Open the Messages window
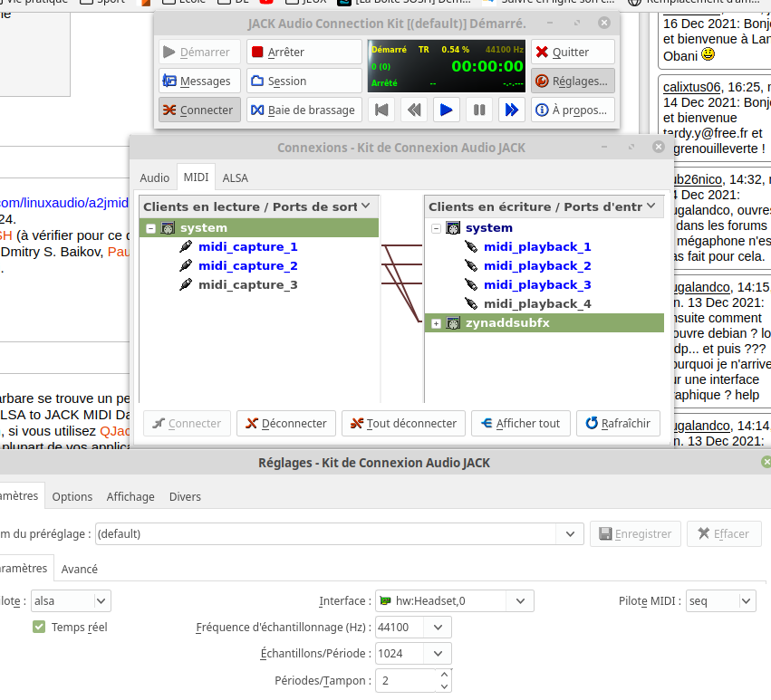771x700 pixels. [199, 81]
